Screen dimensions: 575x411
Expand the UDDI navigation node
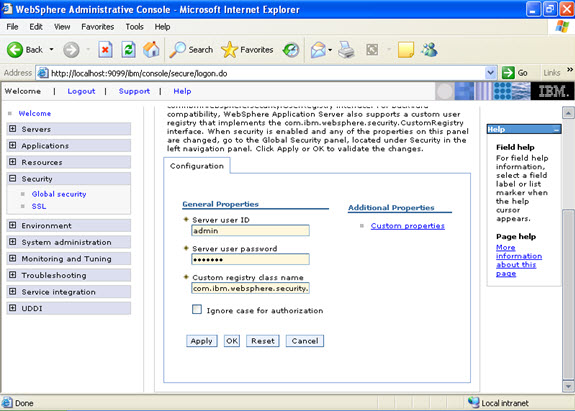pyautogui.click(x=12, y=308)
